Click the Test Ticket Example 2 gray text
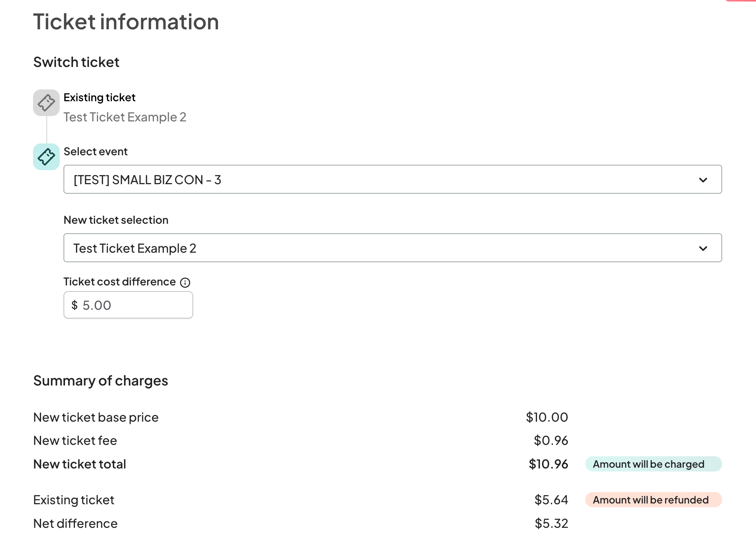756x548 pixels. [125, 117]
